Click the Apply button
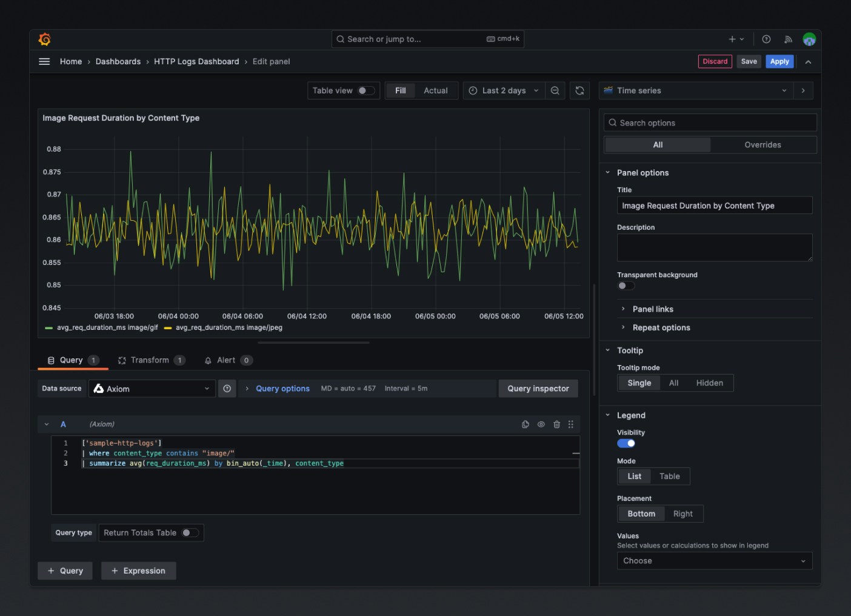The height and width of the screenshot is (616, 851). pos(779,61)
